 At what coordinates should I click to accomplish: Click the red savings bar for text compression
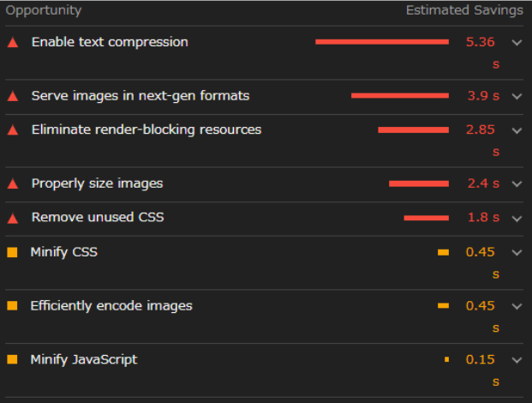(382, 42)
